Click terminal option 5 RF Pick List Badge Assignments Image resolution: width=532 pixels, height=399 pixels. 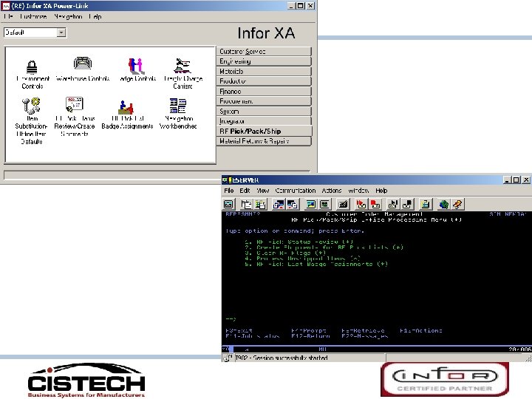click(316, 264)
